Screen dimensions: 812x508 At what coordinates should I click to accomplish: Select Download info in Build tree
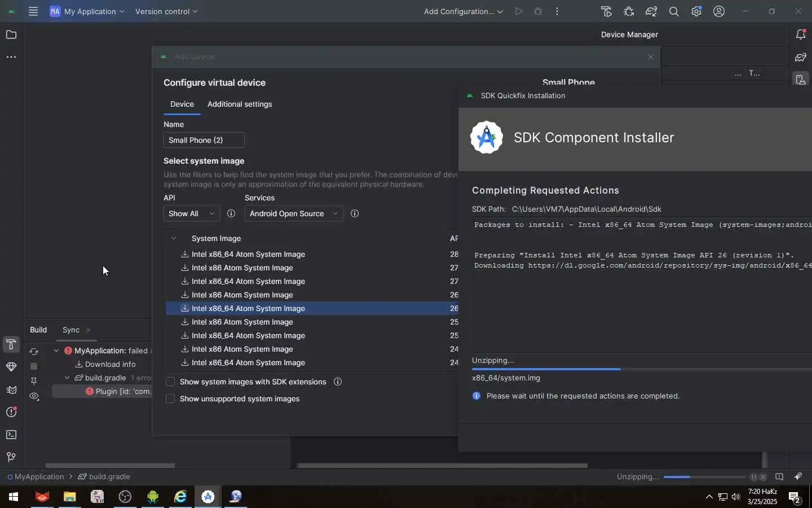105,364
